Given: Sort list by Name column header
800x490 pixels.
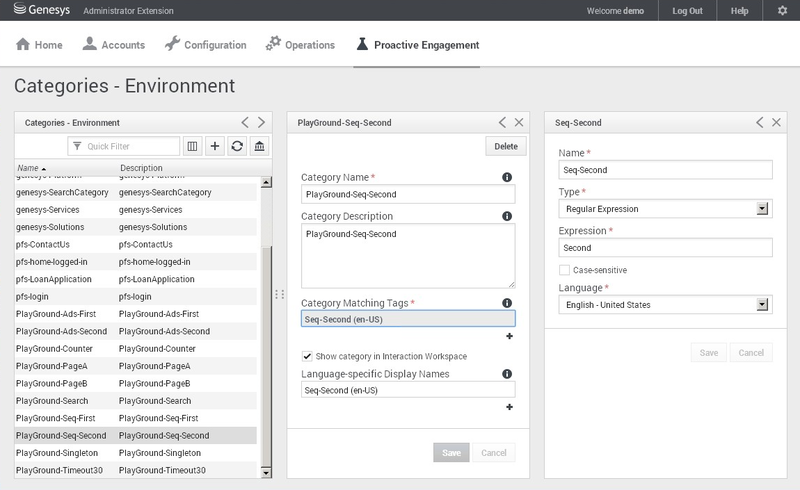Looking at the screenshot, I should (x=32, y=168).
